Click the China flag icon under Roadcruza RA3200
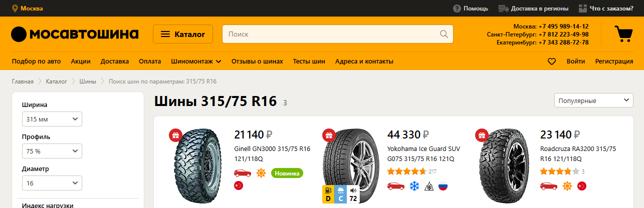The width and height of the screenshot is (644, 208). (582, 186)
